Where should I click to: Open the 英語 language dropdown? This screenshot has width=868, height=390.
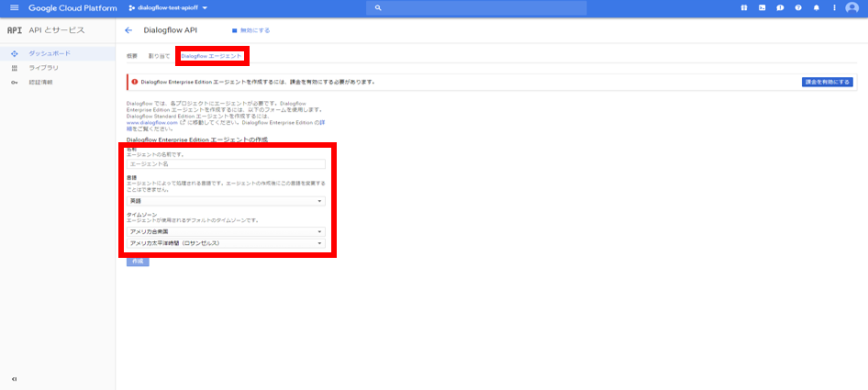coord(226,201)
